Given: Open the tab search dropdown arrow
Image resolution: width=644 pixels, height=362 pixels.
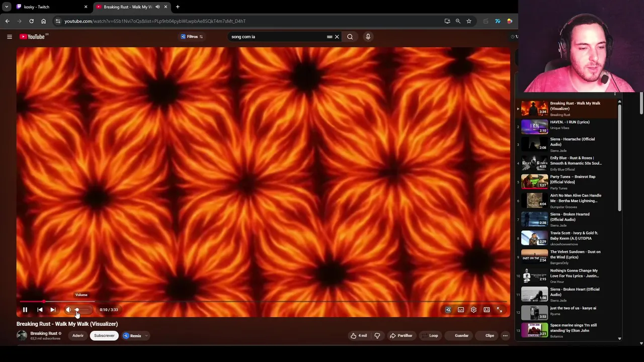Looking at the screenshot, I should (x=7, y=7).
